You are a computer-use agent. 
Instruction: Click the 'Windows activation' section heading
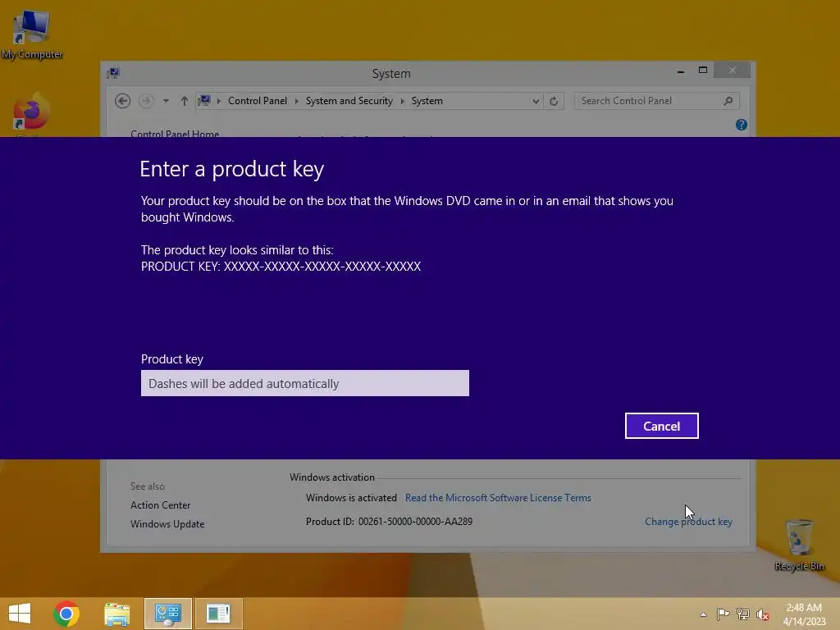point(331,477)
